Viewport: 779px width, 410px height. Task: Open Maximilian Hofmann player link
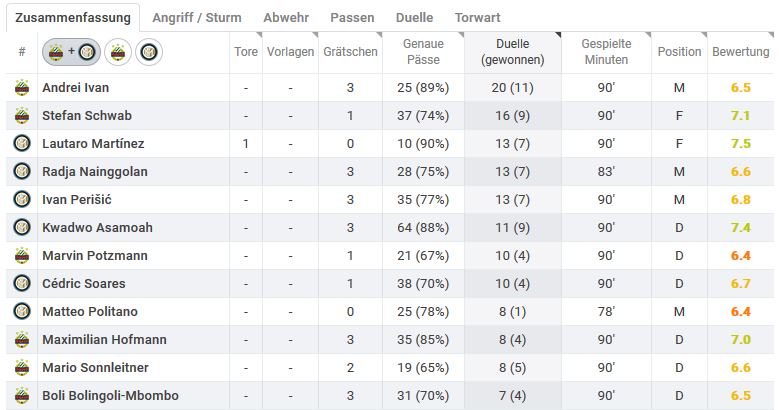(104, 339)
